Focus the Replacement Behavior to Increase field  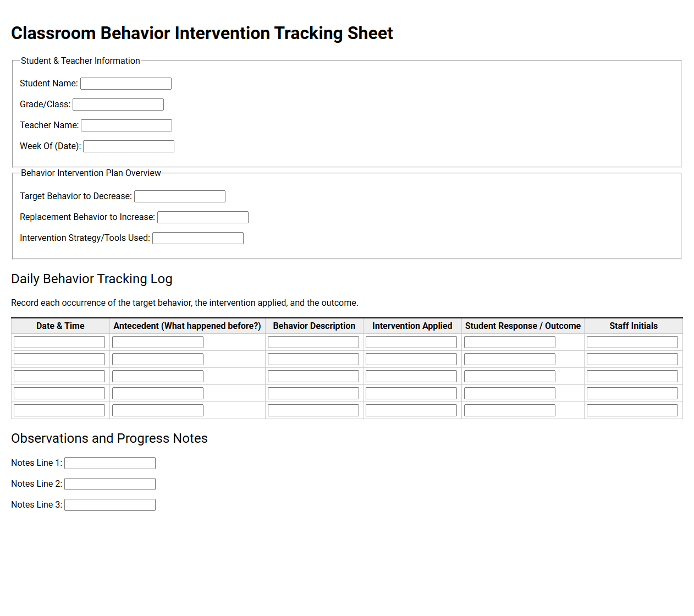[203, 217]
